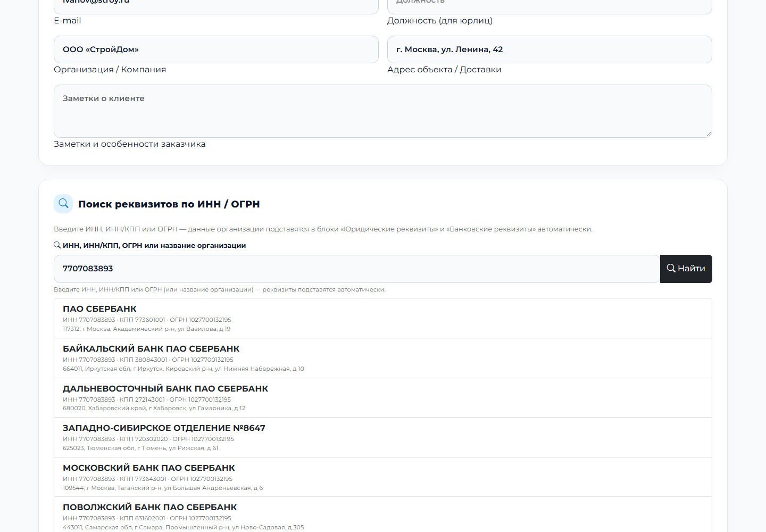Select ПАО СБЕРБАНК from results

click(383, 318)
